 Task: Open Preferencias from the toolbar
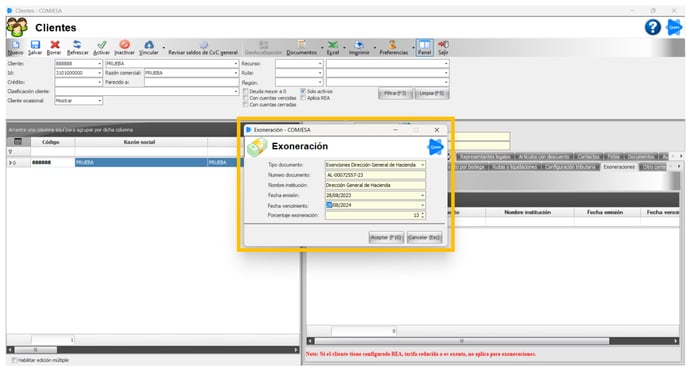coord(393,47)
